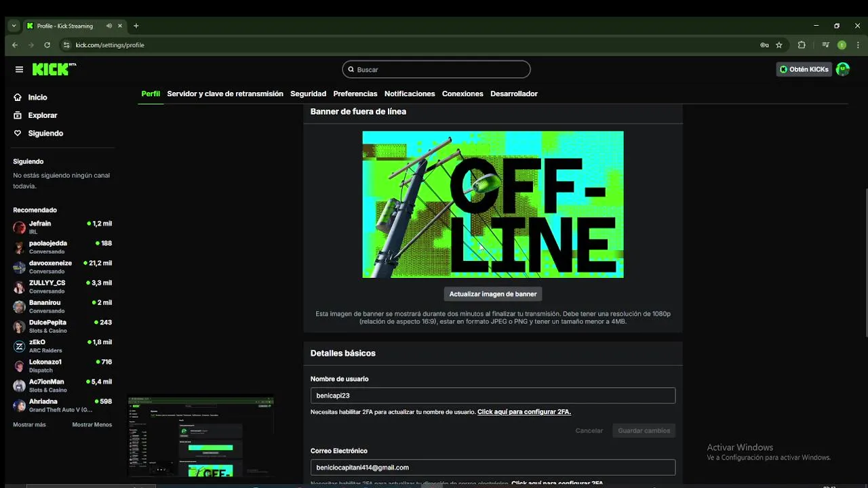The width and height of the screenshot is (868, 488).
Task: Open the Chrome three-dot menu
Action: click(857, 45)
